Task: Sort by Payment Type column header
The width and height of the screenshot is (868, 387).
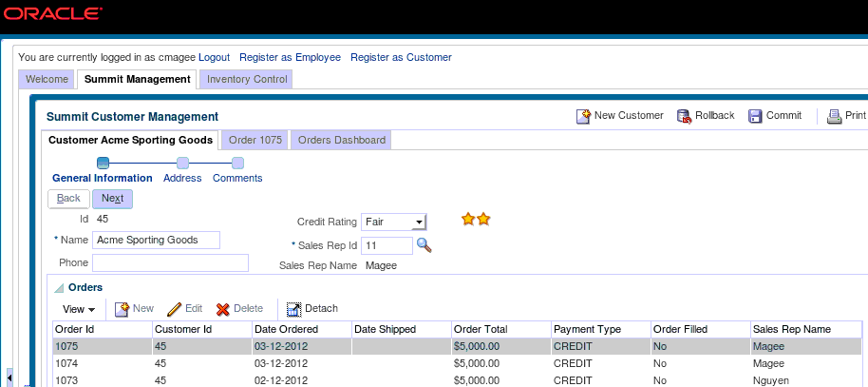Action: coord(601,329)
